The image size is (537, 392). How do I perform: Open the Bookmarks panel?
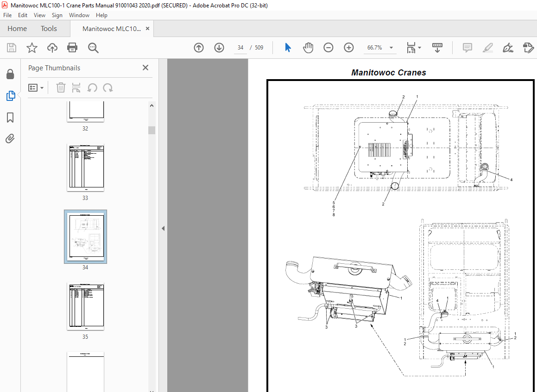click(x=10, y=118)
